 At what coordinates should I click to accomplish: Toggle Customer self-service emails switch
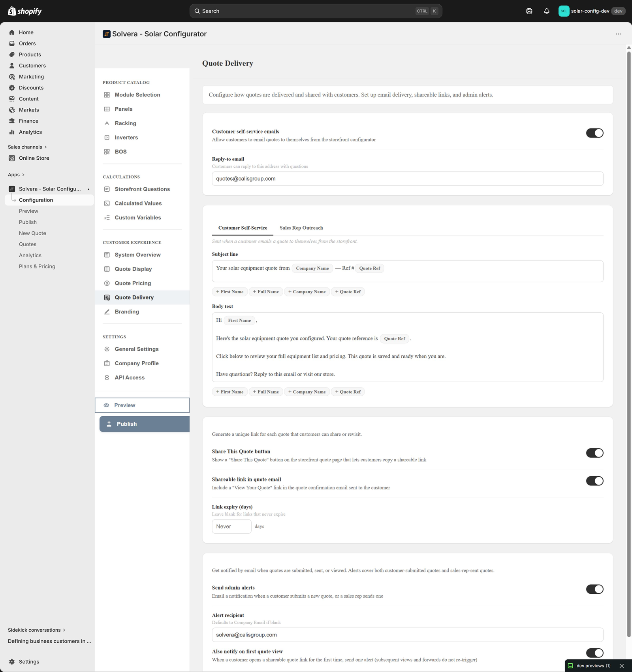(594, 133)
